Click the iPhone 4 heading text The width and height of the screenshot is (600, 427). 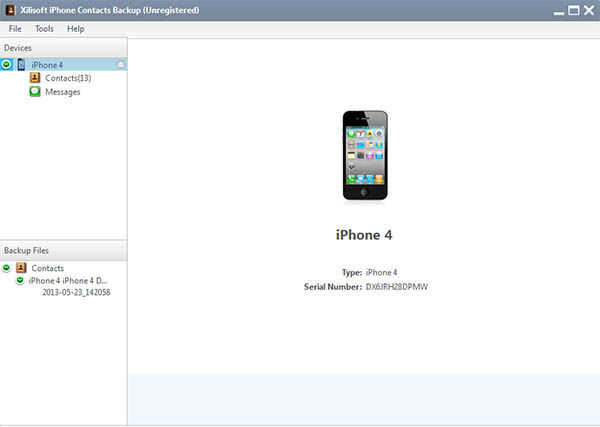click(364, 235)
